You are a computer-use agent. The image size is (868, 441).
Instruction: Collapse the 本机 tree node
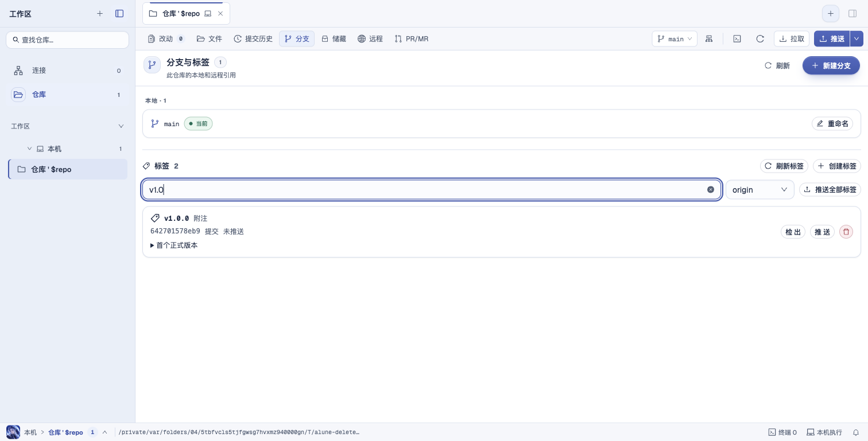(29, 149)
